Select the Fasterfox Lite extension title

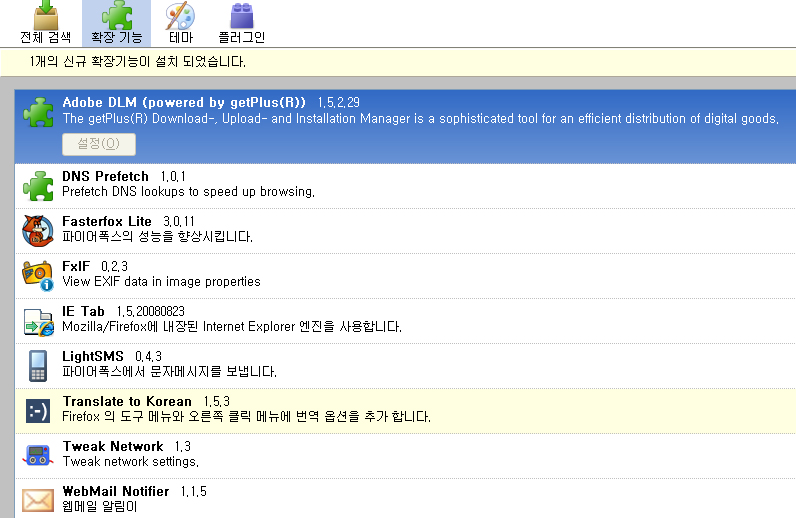pos(107,221)
